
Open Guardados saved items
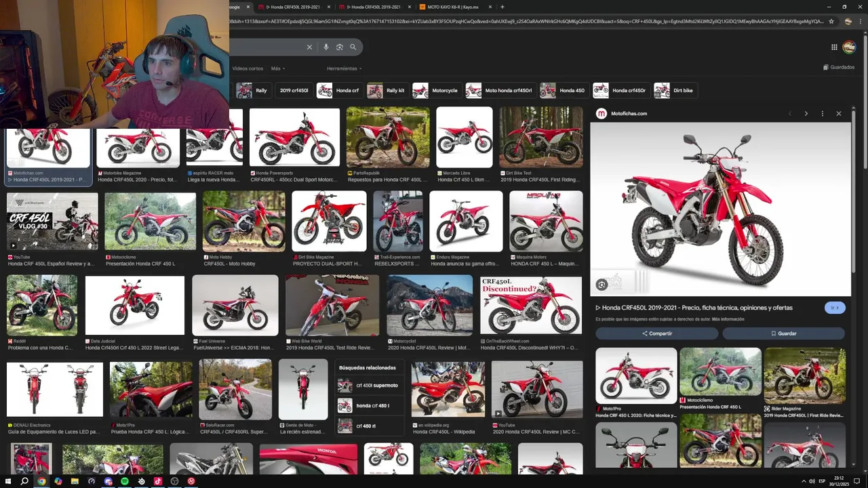click(839, 67)
